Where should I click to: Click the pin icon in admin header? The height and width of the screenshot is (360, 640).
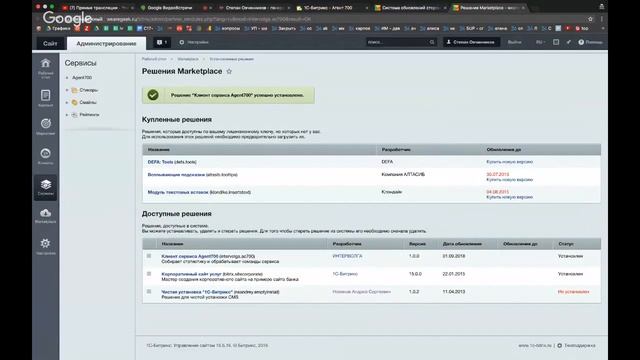568,42
